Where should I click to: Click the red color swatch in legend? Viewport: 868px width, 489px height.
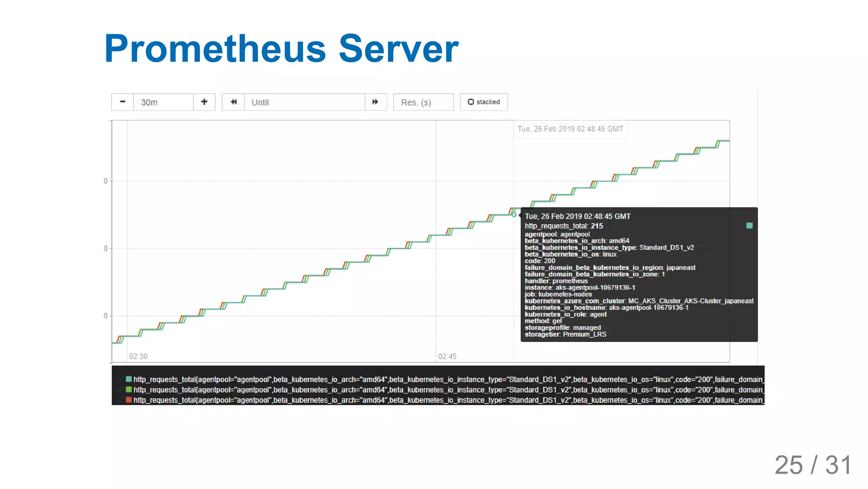point(129,400)
